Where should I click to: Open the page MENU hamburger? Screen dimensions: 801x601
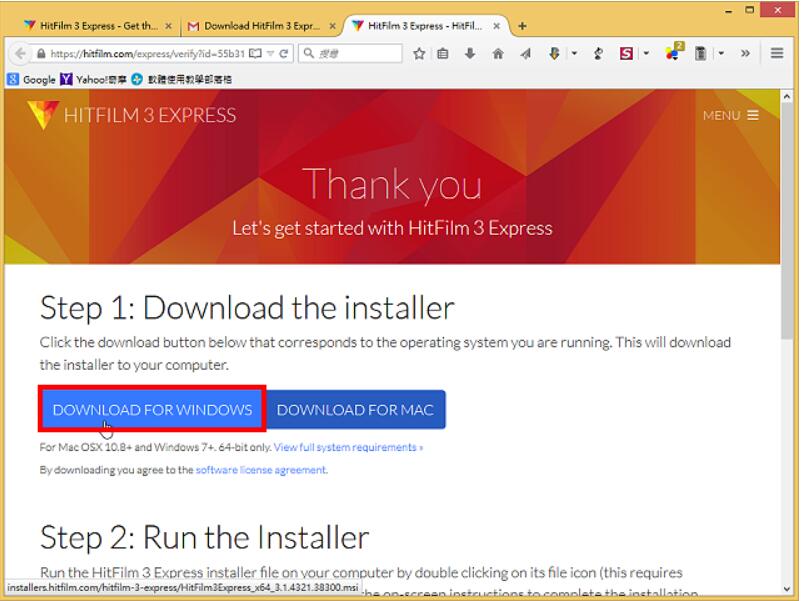(731, 115)
